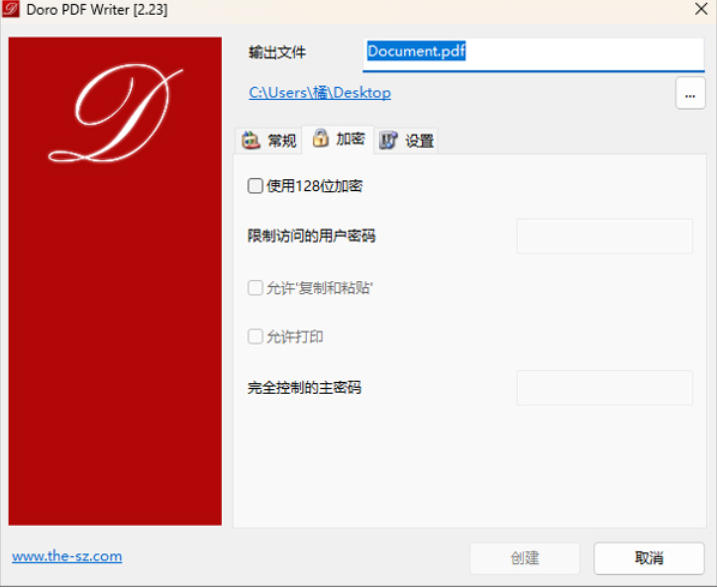The height and width of the screenshot is (588, 717).
Task: Toggle the 允许打印 checkbox
Action: (255, 337)
